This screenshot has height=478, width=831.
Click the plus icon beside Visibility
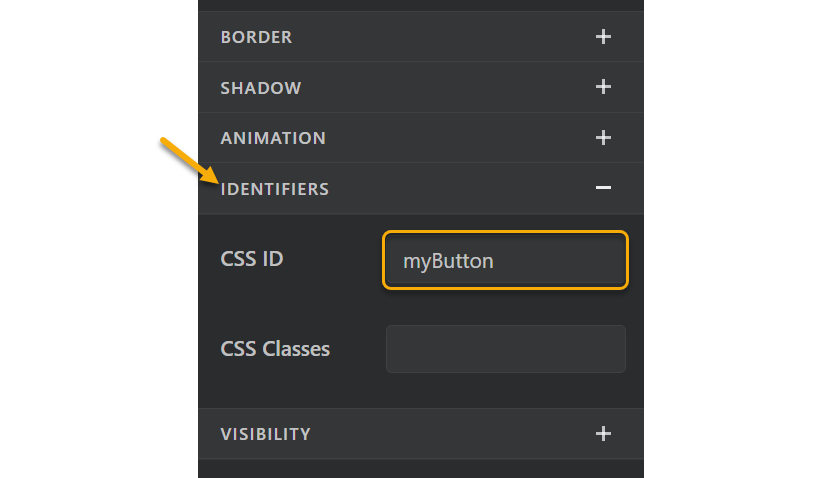click(x=603, y=434)
